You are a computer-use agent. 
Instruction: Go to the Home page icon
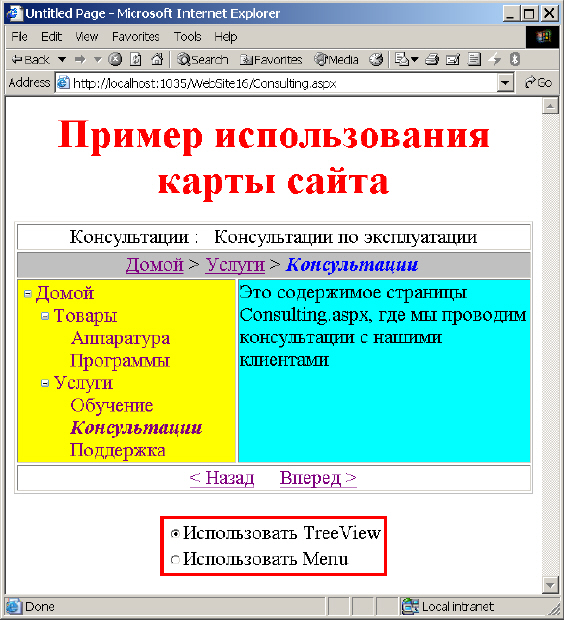click(x=157, y=60)
